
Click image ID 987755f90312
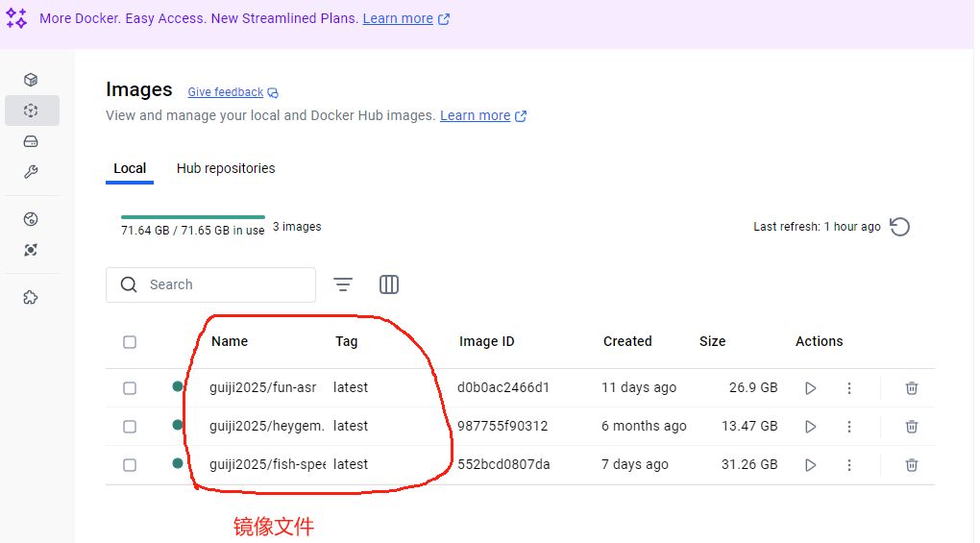point(502,426)
